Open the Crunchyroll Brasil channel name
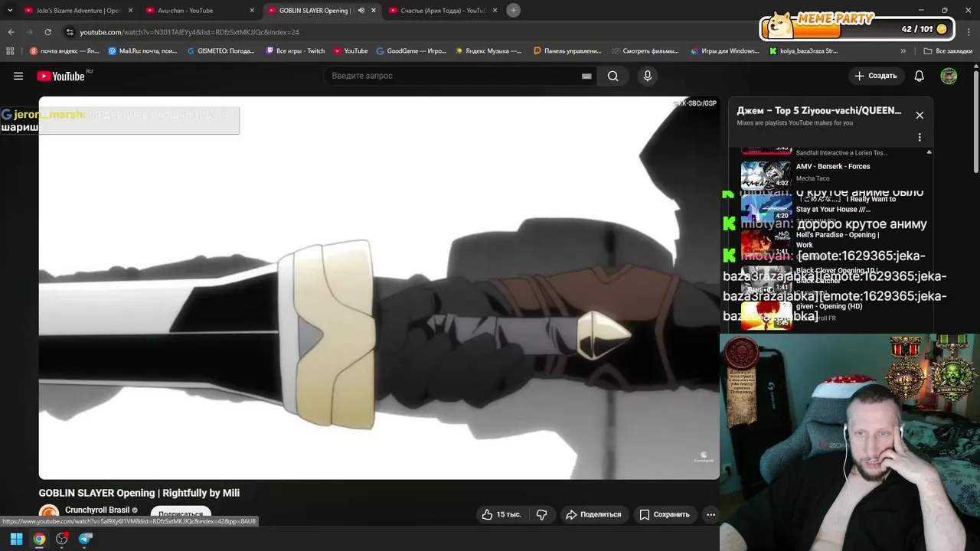This screenshot has width=980, height=551. (x=97, y=510)
